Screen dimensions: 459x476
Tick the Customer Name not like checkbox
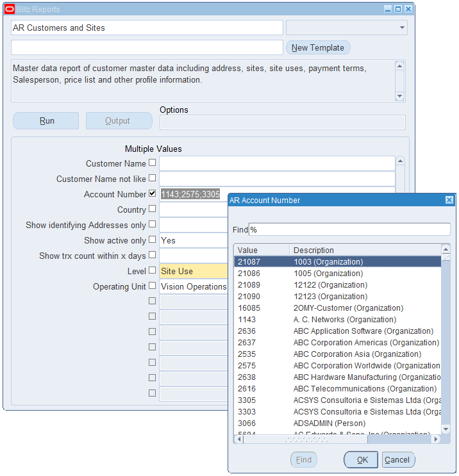pyautogui.click(x=152, y=177)
